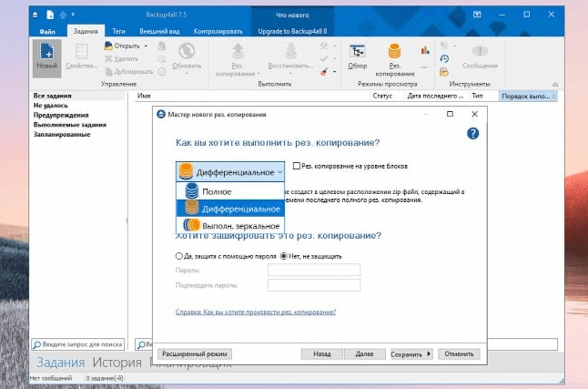Click the Отменить button
The width and height of the screenshot is (588, 389).
tap(459, 353)
